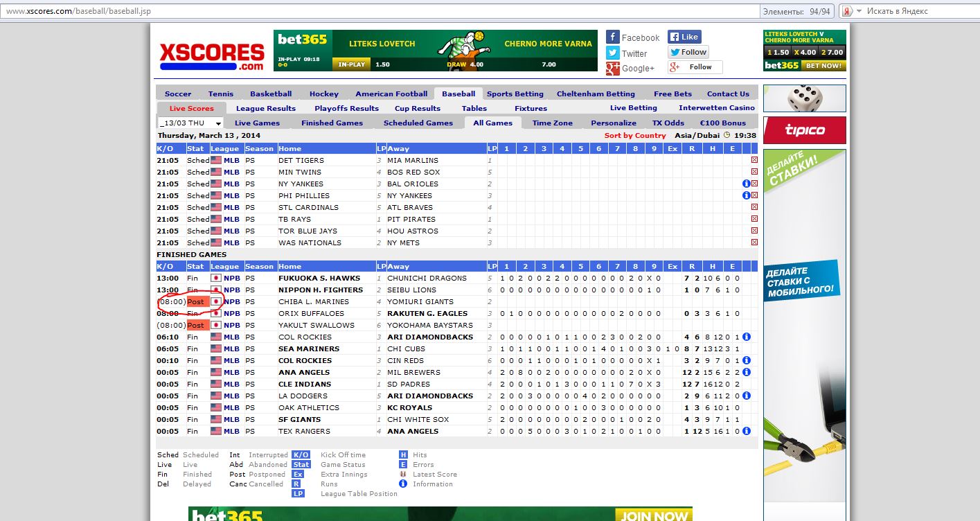Click the red X icon for WAS Nationals game

(x=754, y=242)
